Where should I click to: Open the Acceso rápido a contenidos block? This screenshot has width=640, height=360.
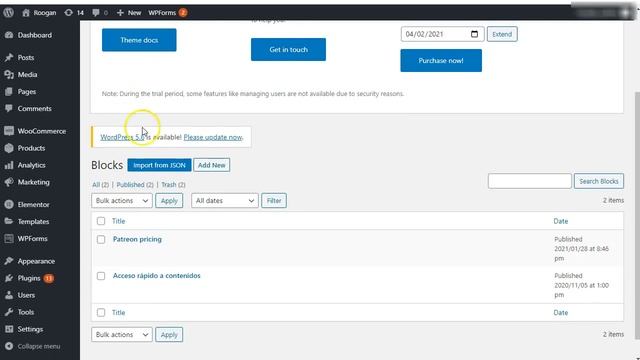pyautogui.click(x=157, y=276)
